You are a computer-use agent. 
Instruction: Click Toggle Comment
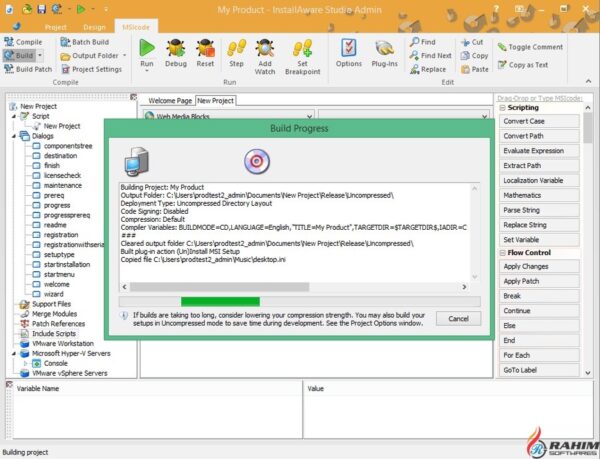coord(530,47)
